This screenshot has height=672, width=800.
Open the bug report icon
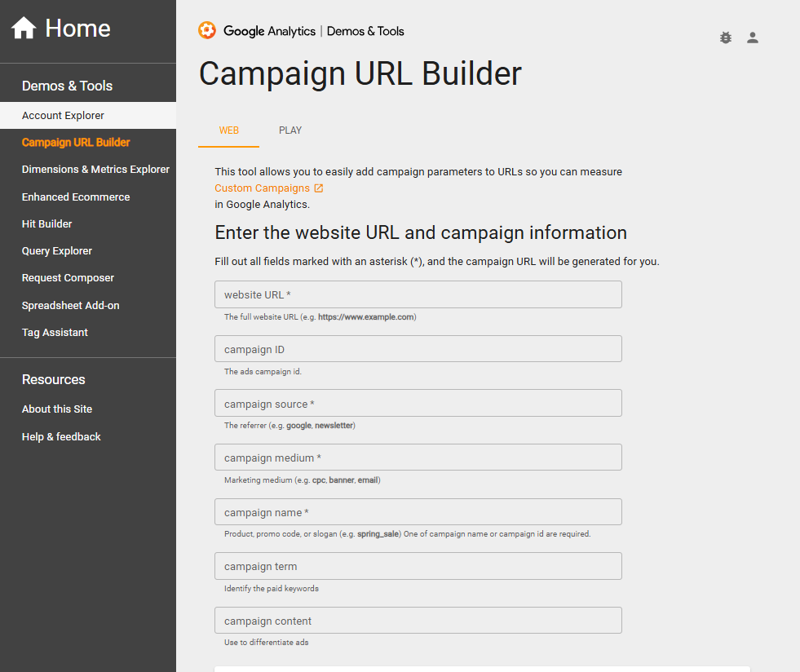[x=726, y=38]
